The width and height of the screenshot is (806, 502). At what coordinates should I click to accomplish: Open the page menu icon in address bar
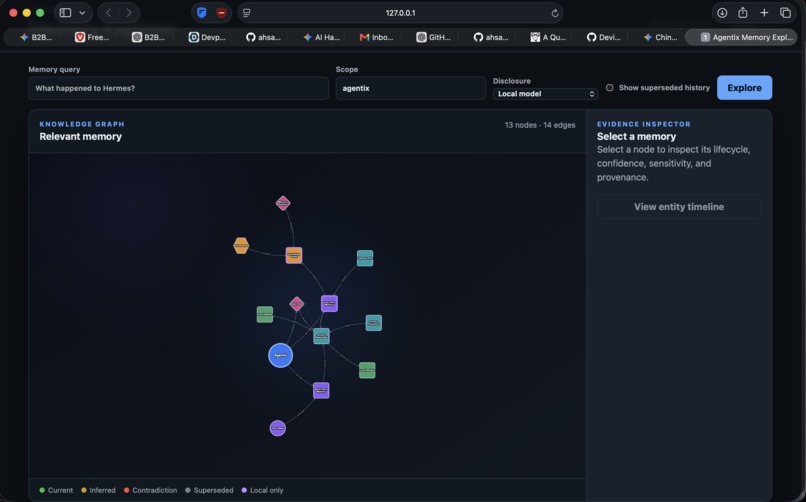click(247, 13)
